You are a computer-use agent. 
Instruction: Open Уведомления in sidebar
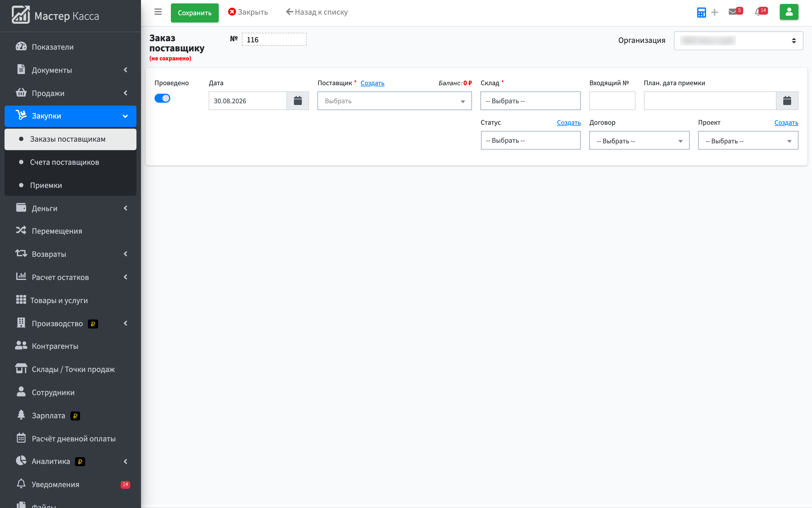click(x=70, y=485)
